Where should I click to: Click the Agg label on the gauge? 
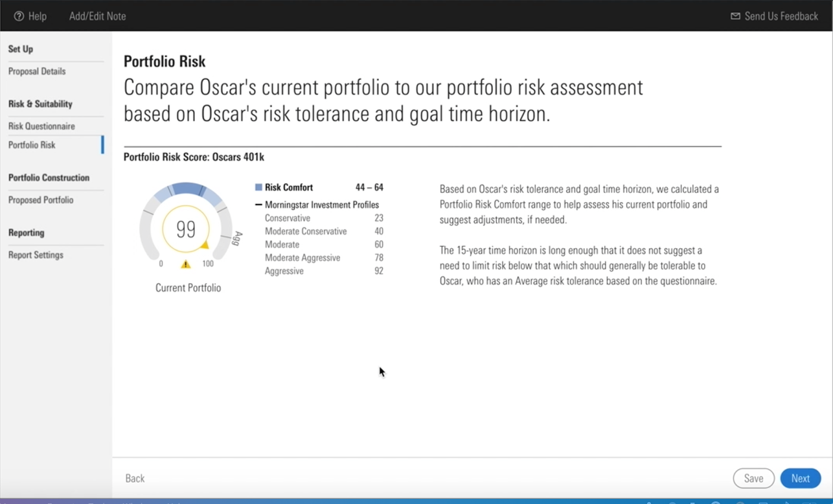pos(238,238)
